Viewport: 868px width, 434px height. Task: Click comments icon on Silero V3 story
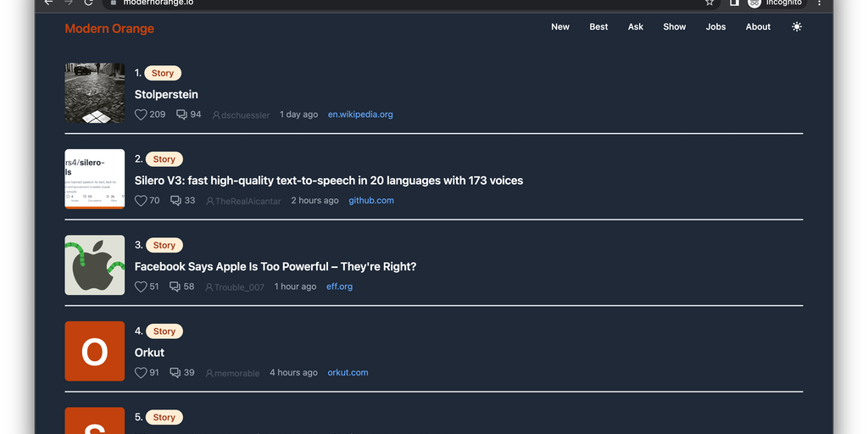(x=175, y=201)
